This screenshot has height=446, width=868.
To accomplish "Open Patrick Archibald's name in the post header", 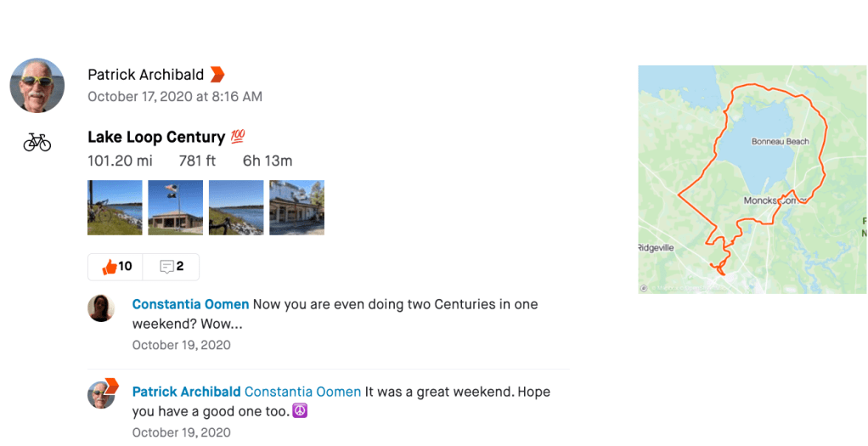I will pyautogui.click(x=145, y=75).
